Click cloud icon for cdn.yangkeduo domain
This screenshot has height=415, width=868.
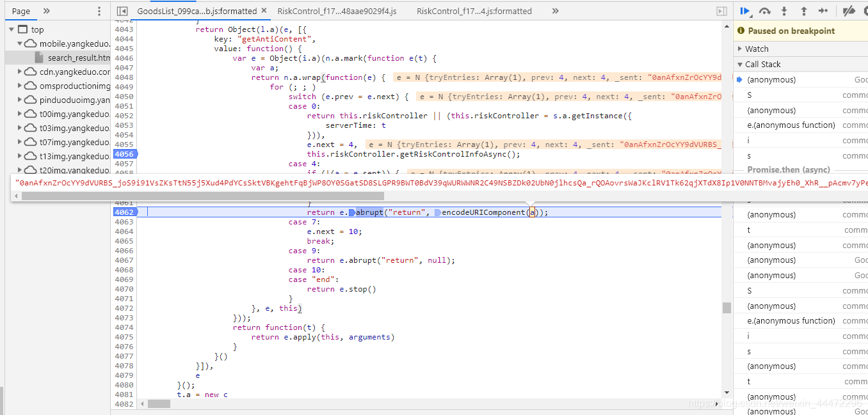coord(31,72)
